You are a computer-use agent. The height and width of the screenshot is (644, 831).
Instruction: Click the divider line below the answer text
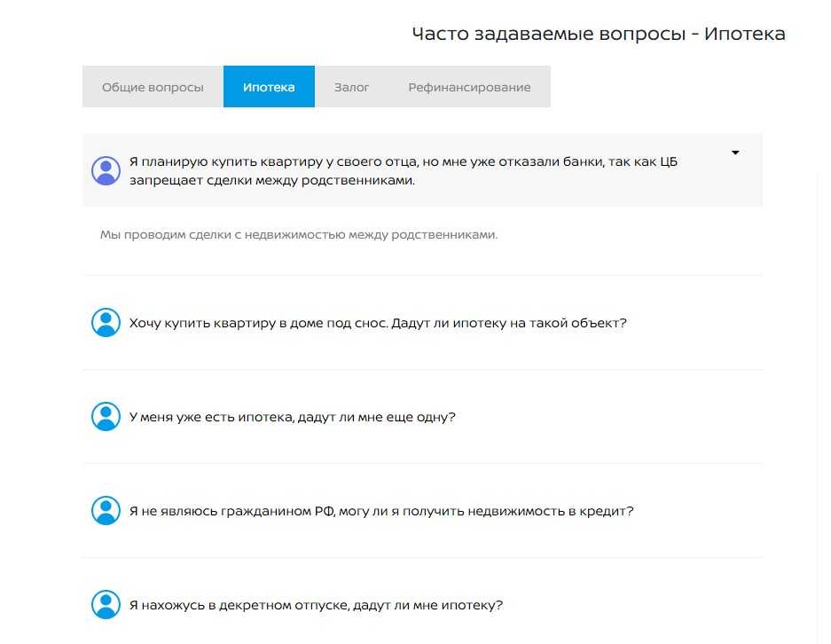coord(422,275)
